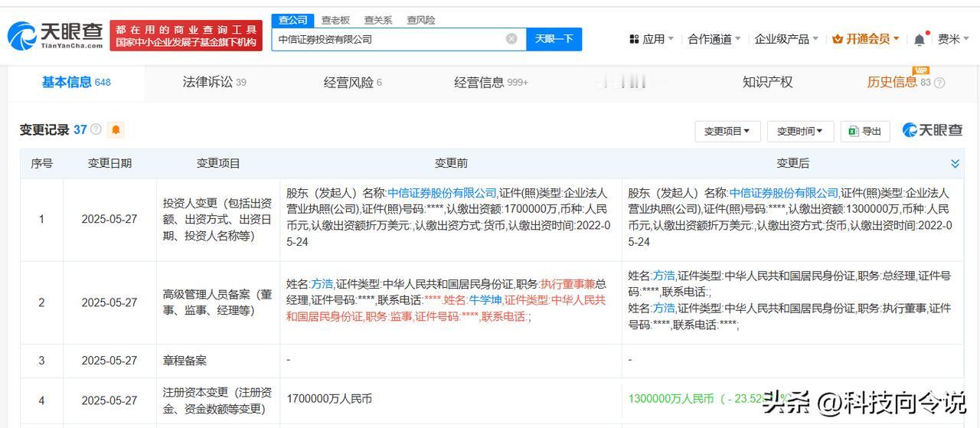980x428 pixels.
Task: Select the 注册资本变更 change item cell
Action: [217, 400]
